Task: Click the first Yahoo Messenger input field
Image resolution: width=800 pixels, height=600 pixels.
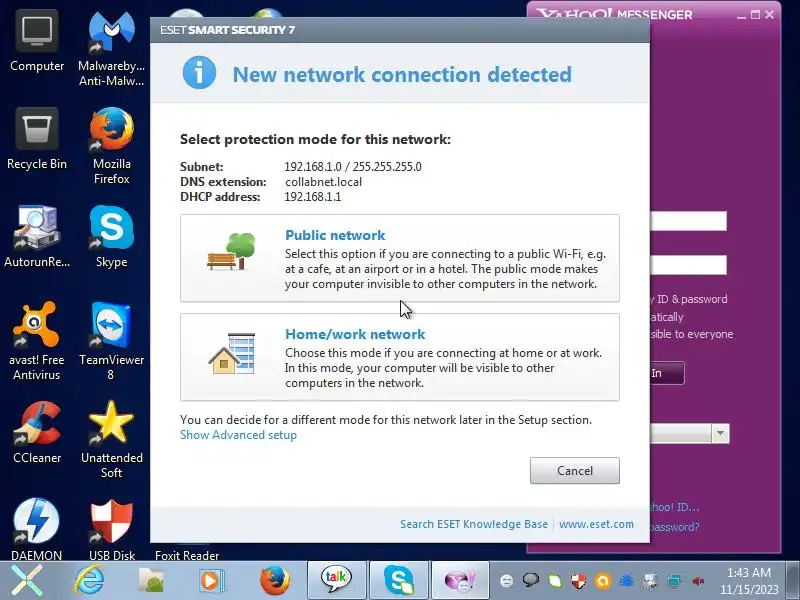Action: tap(689, 221)
